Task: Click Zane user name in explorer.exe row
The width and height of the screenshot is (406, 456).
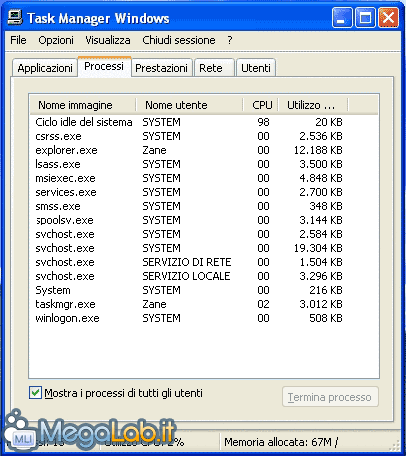Action: click(154, 150)
